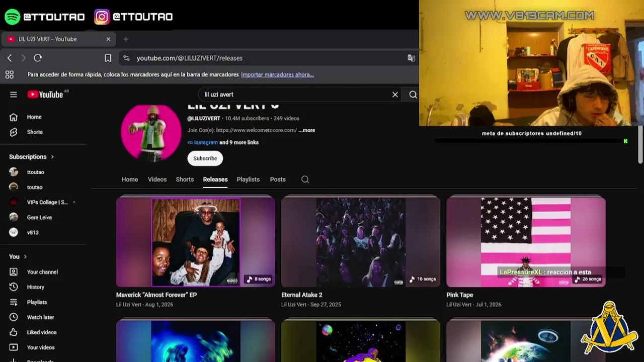The height and width of the screenshot is (362, 644).
Task: Click 'Lil Uzi Vert · Sep 27, 2025' text
Action: (x=311, y=305)
